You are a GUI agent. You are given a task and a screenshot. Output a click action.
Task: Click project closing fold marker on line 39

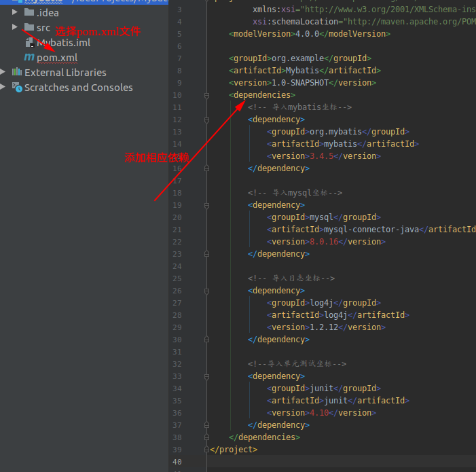click(206, 449)
